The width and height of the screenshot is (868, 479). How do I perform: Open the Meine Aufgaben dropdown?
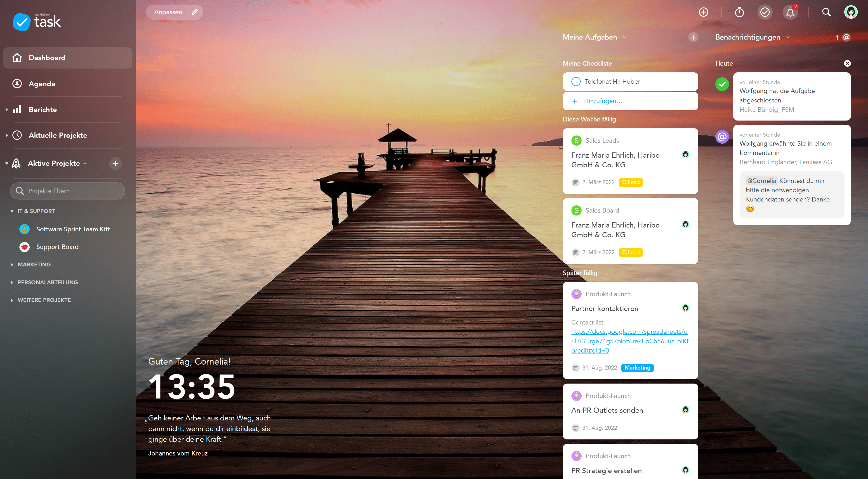(x=624, y=37)
